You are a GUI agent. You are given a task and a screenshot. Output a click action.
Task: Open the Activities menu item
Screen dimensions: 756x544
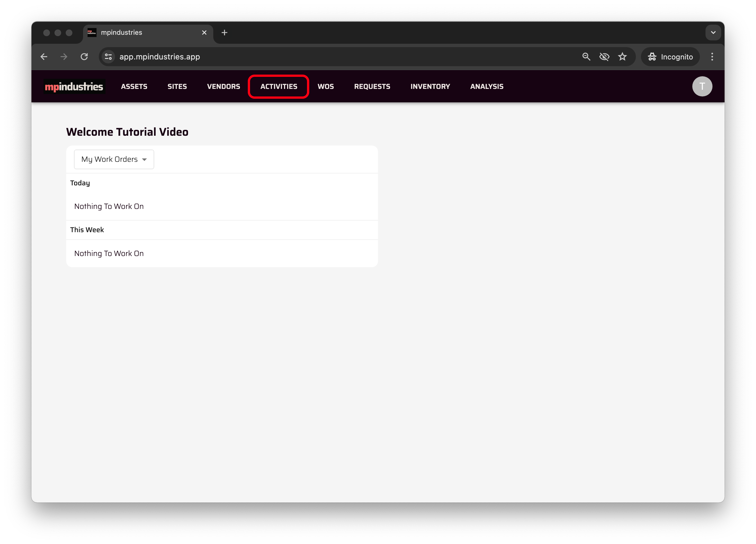click(x=279, y=87)
